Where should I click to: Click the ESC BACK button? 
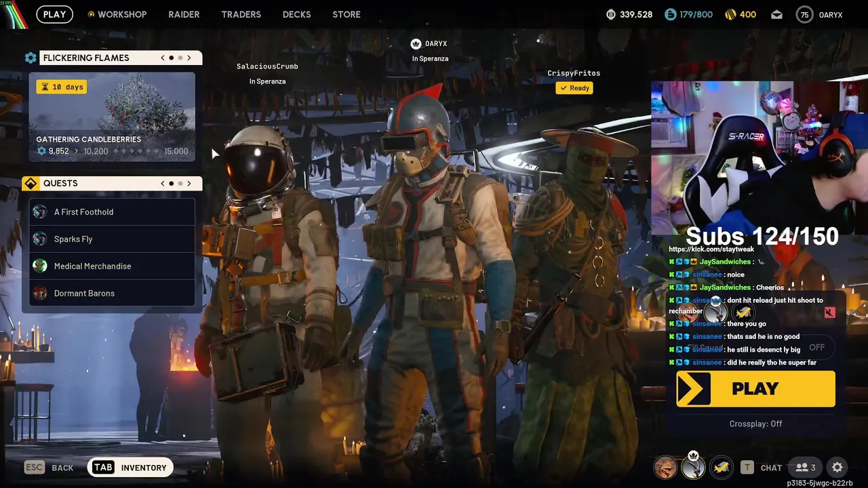[x=49, y=468]
